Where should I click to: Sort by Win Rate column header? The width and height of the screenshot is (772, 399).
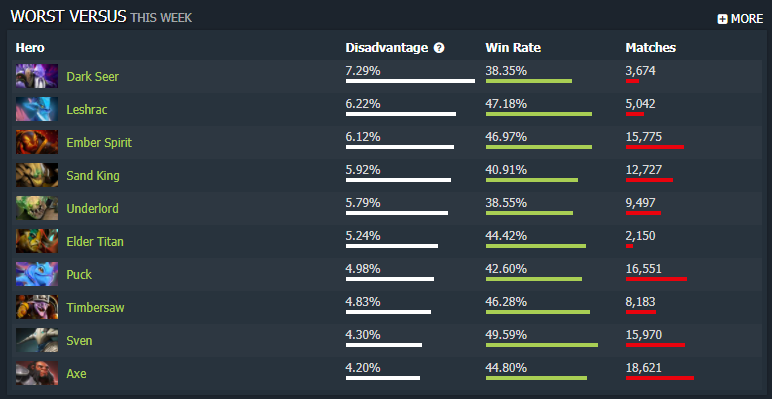[513, 48]
